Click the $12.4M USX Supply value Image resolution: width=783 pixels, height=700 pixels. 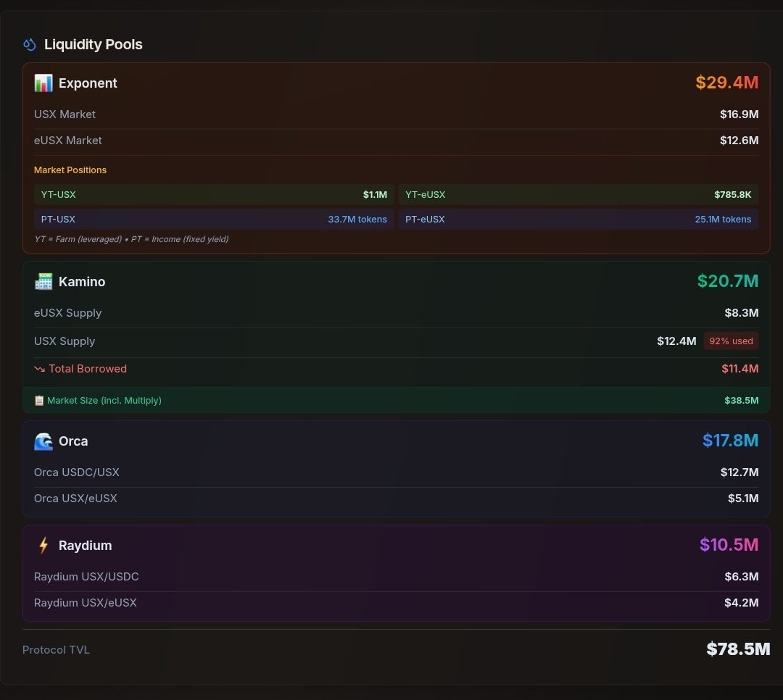pyautogui.click(x=676, y=341)
